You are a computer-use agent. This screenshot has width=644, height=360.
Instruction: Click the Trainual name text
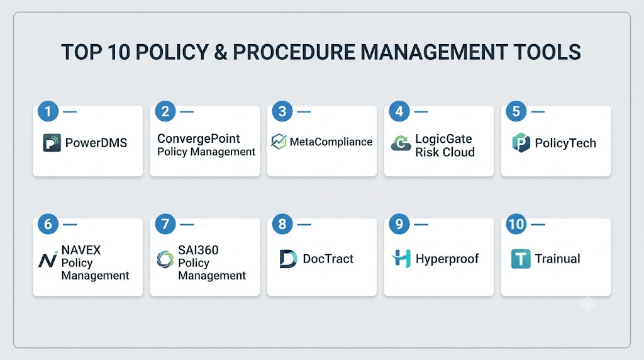click(x=557, y=259)
